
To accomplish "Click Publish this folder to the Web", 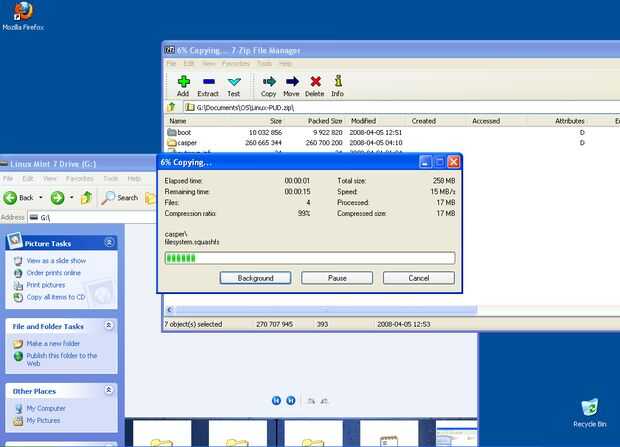I will [x=62, y=359].
